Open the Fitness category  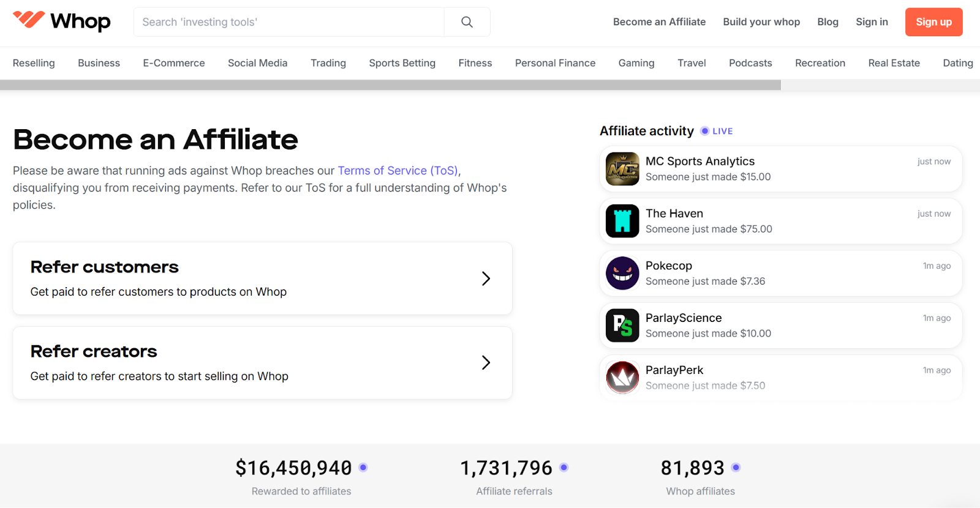tap(475, 63)
